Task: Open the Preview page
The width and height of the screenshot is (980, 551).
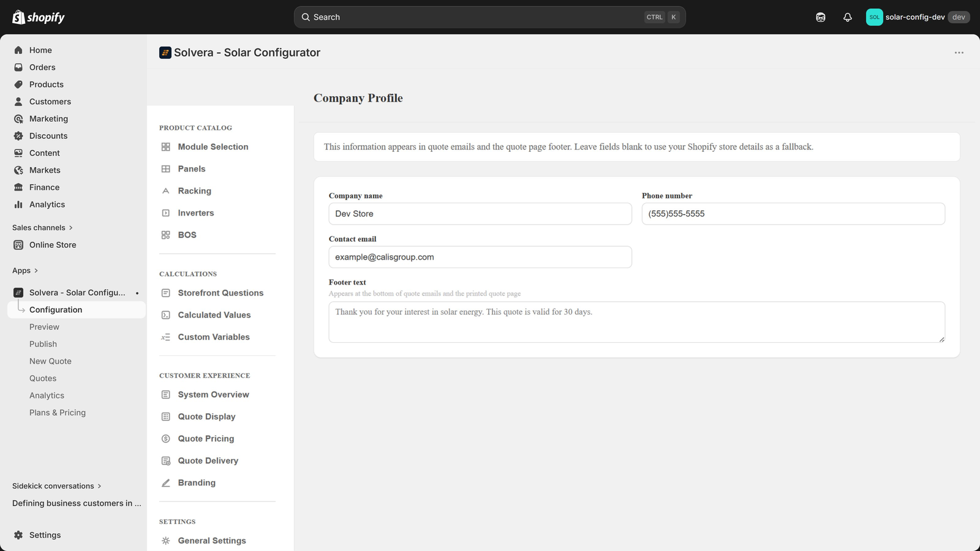Action: tap(44, 327)
